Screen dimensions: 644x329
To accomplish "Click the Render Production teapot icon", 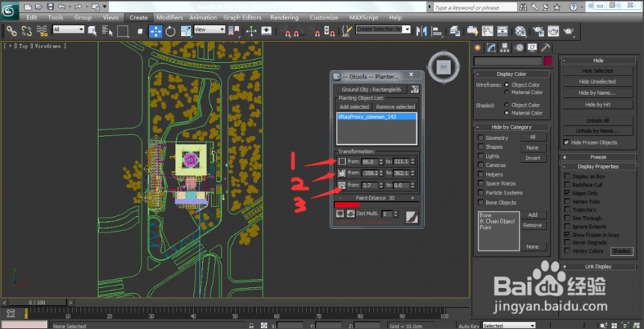I will (x=569, y=31).
